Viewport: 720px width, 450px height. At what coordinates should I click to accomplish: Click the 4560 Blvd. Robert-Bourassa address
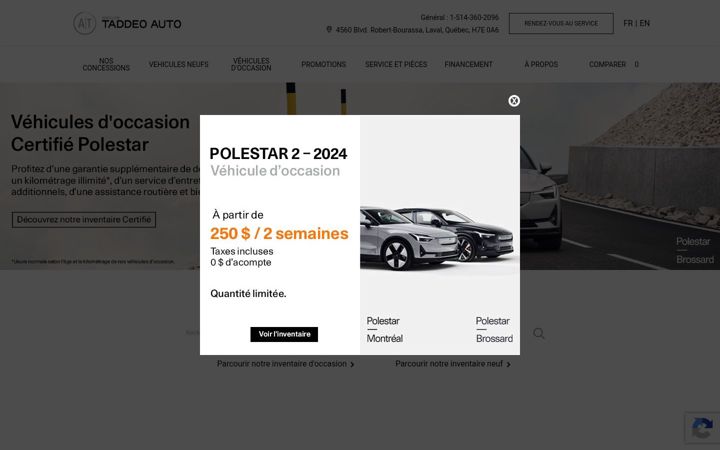click(x=417, y=30)
